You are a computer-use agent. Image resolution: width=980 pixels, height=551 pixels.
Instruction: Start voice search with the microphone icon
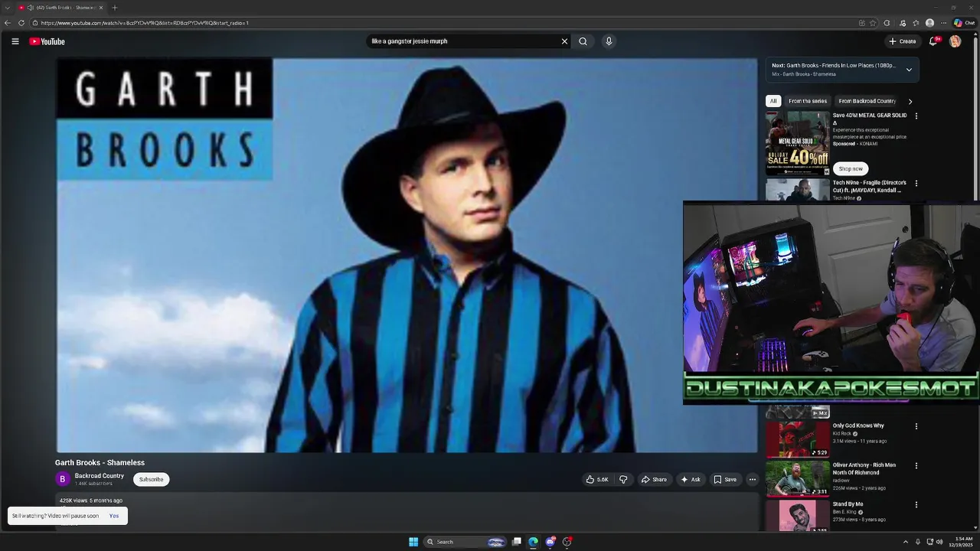click(609, 41)
